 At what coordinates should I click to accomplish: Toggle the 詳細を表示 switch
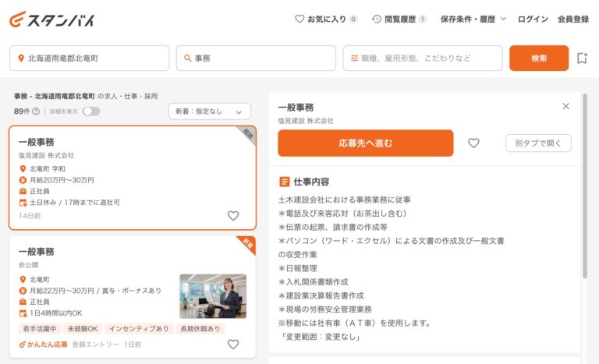tap(91, 111)
